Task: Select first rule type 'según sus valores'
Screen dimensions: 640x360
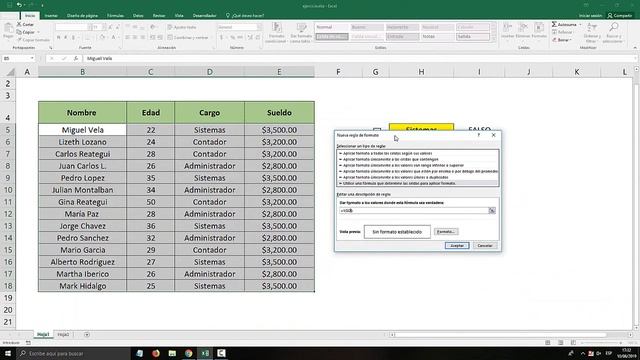Action: click(x=418, y=153)
